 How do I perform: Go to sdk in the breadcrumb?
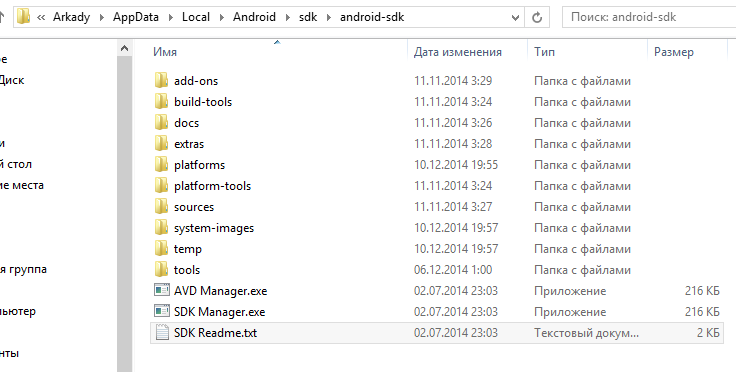point(308,17)
